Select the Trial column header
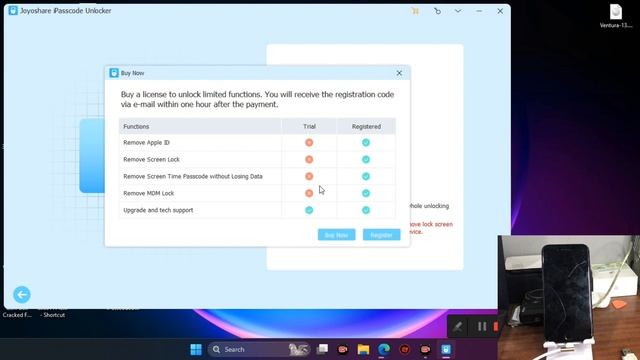Image resolution: width=640 pixels, height=360 pixels. click(x=309, y=127)
